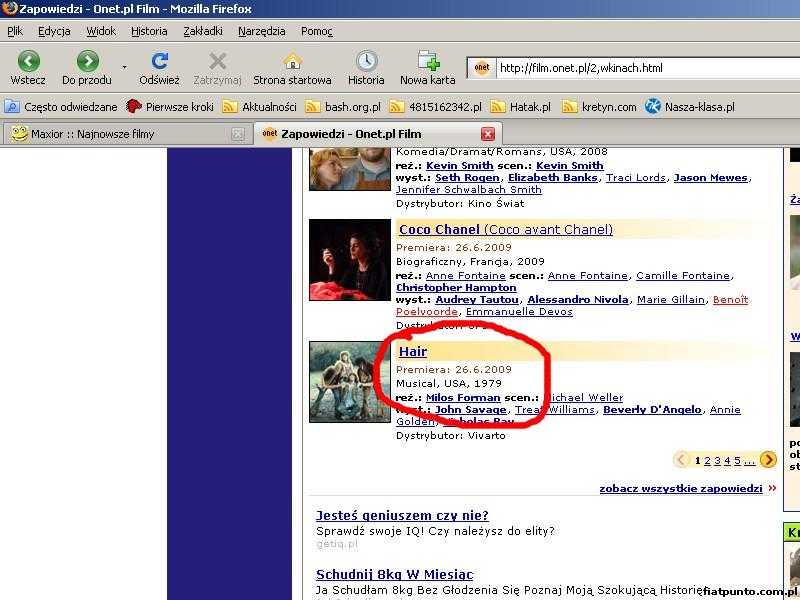Open the kretyn.com feed bookmark
This screenshot has width=800, height=600.
coord(599,107)
